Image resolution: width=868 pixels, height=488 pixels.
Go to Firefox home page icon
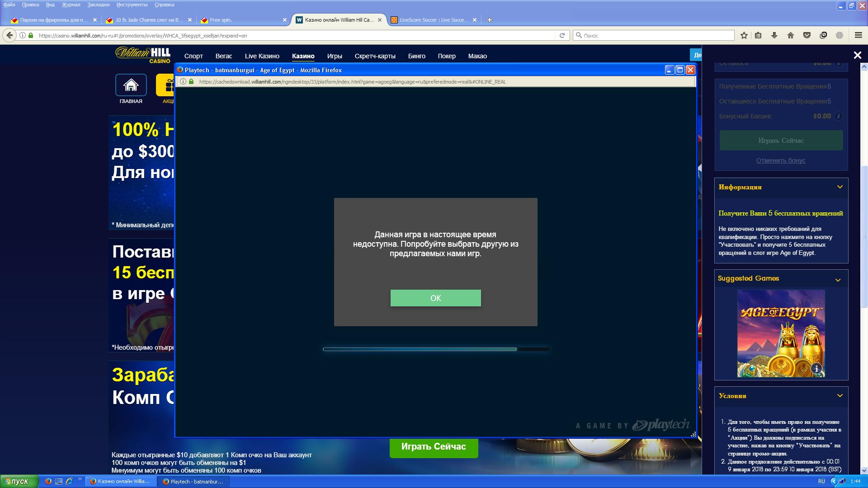click(x=791, y=35)
